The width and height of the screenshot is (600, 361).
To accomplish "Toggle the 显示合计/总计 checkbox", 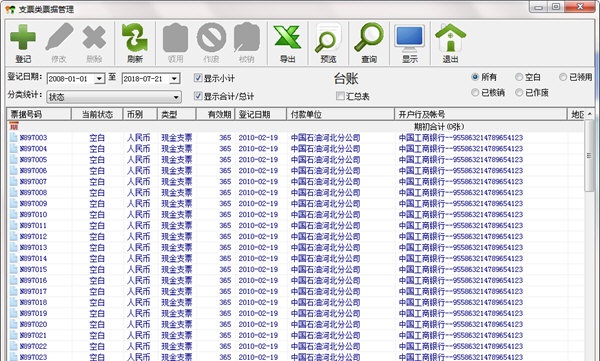I will point(198,96).
